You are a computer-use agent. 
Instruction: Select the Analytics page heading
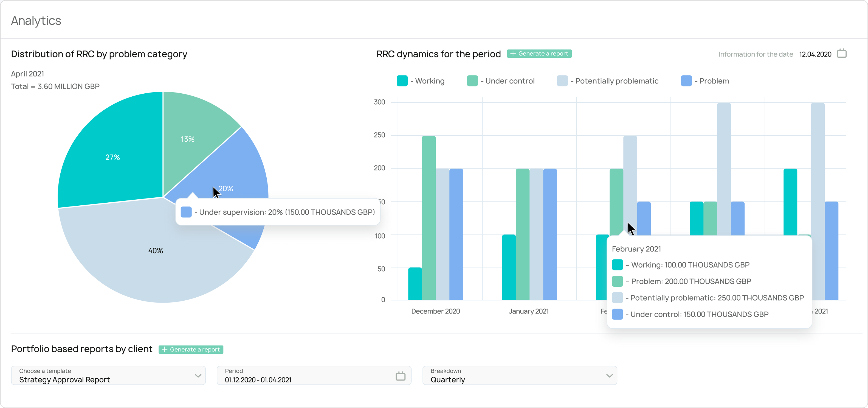click(x=36, y=20)
